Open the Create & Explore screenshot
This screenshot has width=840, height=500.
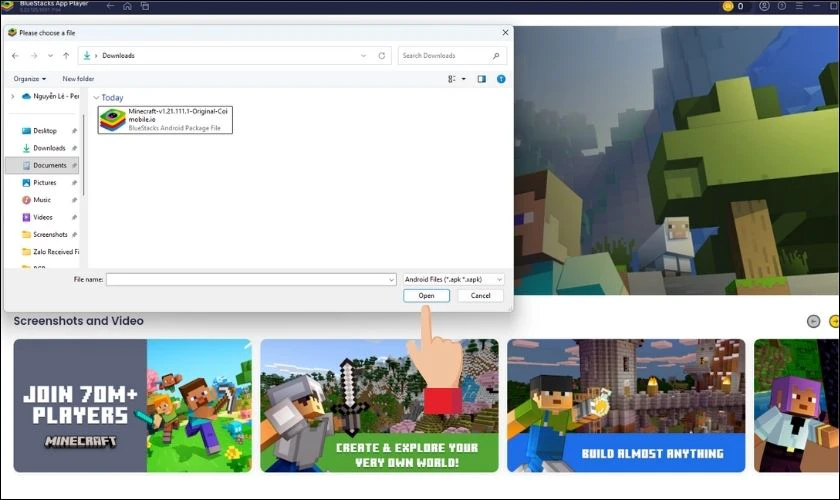[379, 406]
